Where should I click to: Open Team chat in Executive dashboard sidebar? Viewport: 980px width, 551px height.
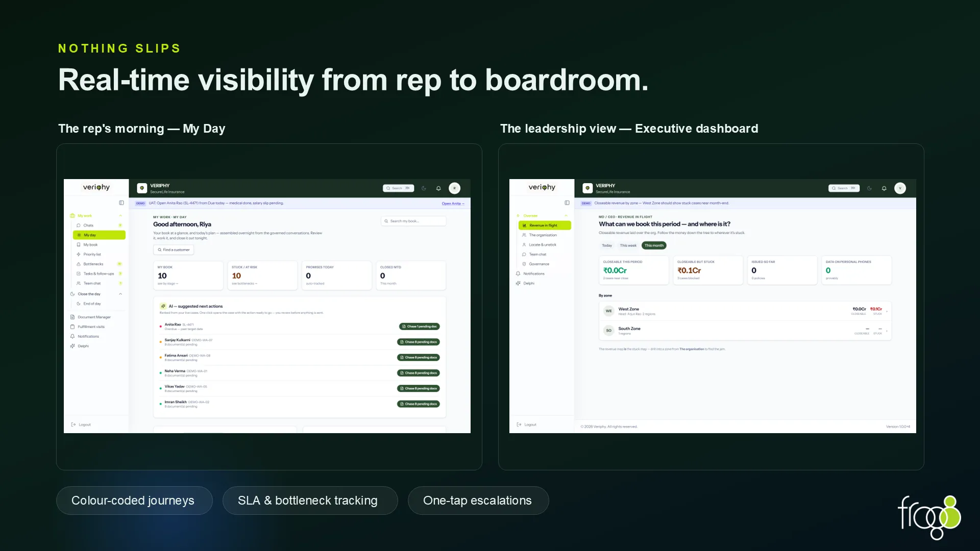point(545,254)
